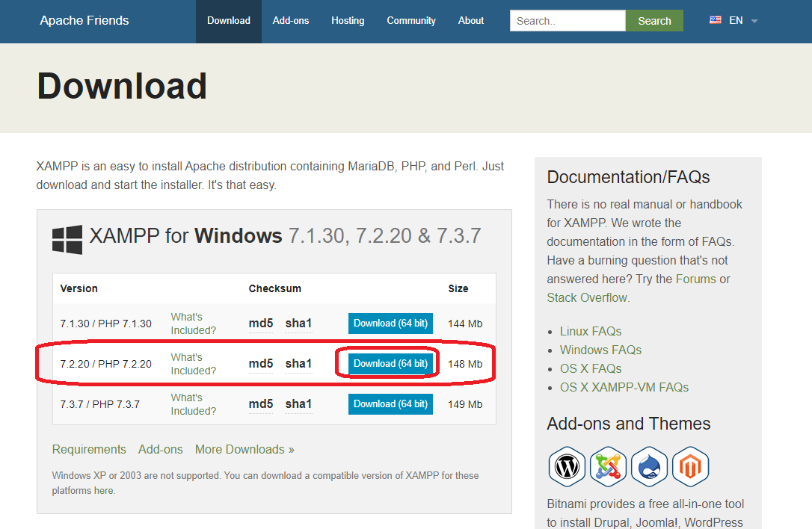Open the Requirements link

pos(89,449)
